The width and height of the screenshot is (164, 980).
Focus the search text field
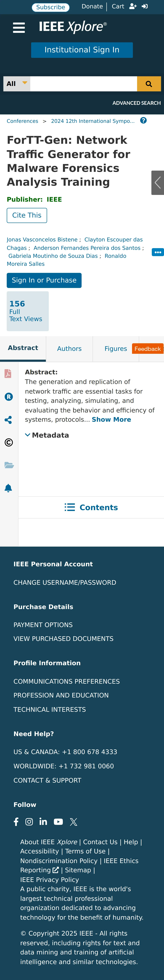tap(84, 84)
